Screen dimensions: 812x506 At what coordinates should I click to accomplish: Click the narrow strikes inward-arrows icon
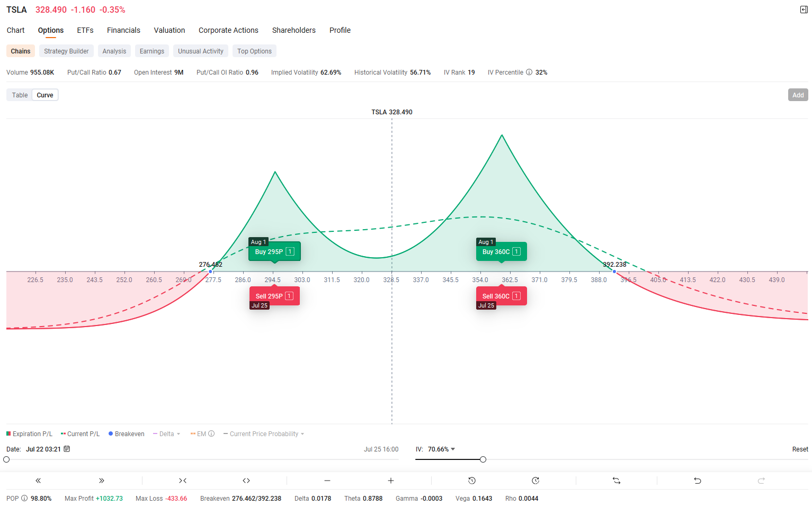click(x=183, y=481)
